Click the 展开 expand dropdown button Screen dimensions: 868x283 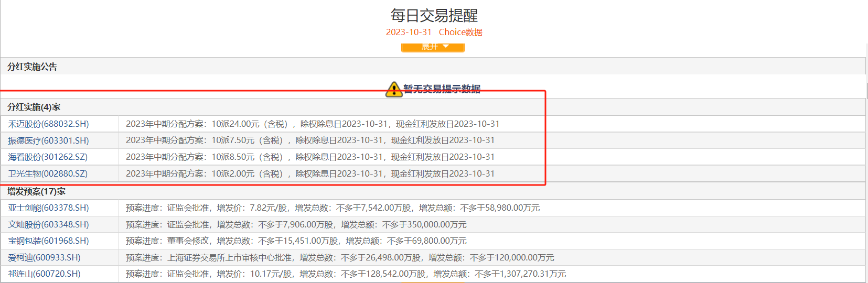(433, 47)
